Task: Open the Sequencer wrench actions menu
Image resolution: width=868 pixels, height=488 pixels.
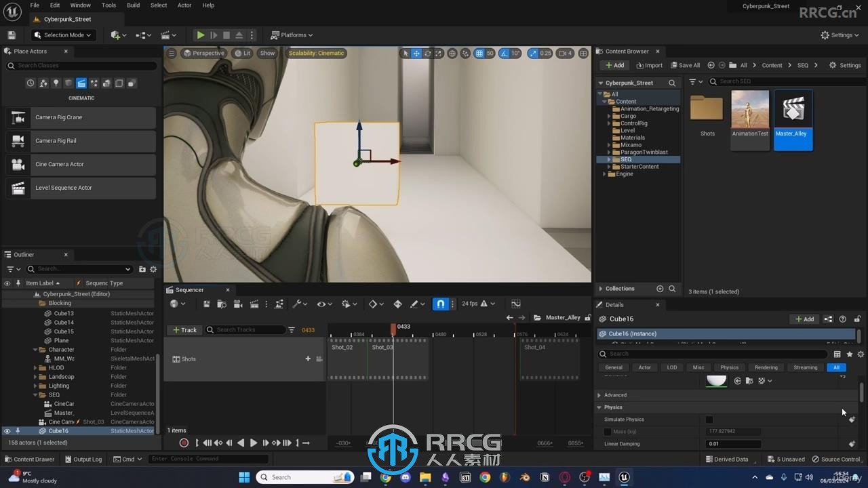Action: tap(299, 304)
